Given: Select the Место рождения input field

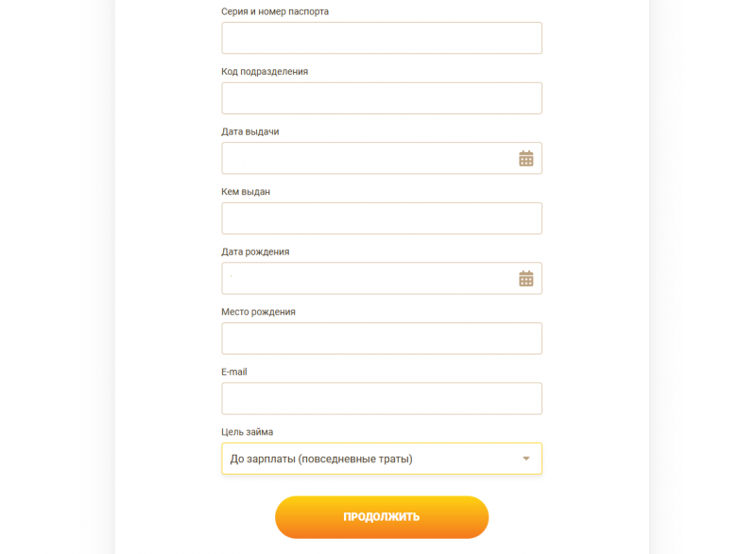Looking at the screenshot, I should 381,338.
